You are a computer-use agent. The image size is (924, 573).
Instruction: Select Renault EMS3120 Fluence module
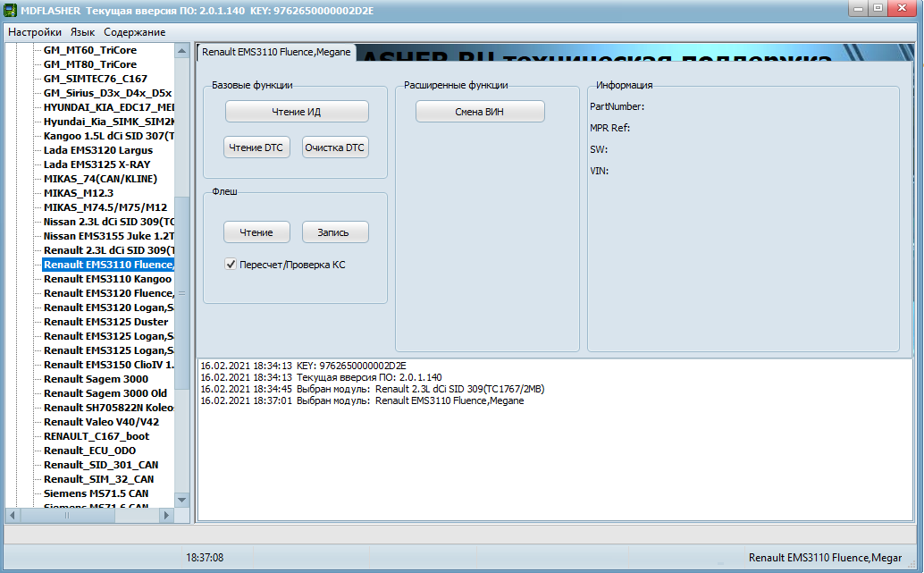click(x=109, y=293)
